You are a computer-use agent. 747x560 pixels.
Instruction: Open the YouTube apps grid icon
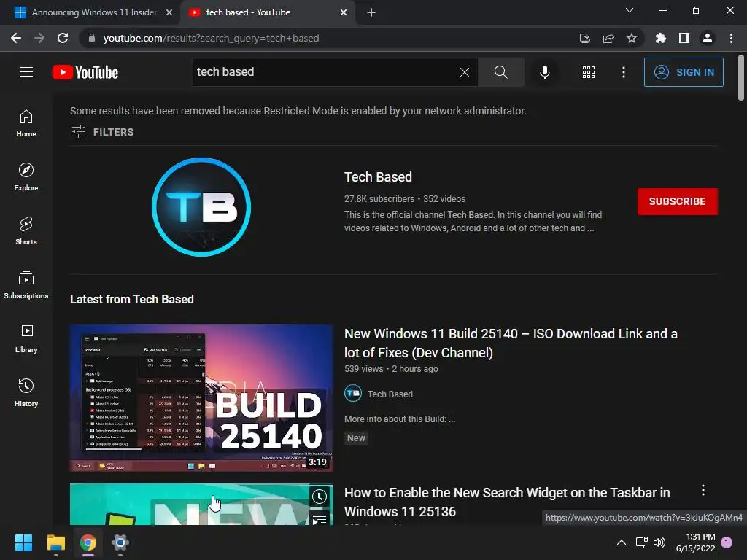589,72
